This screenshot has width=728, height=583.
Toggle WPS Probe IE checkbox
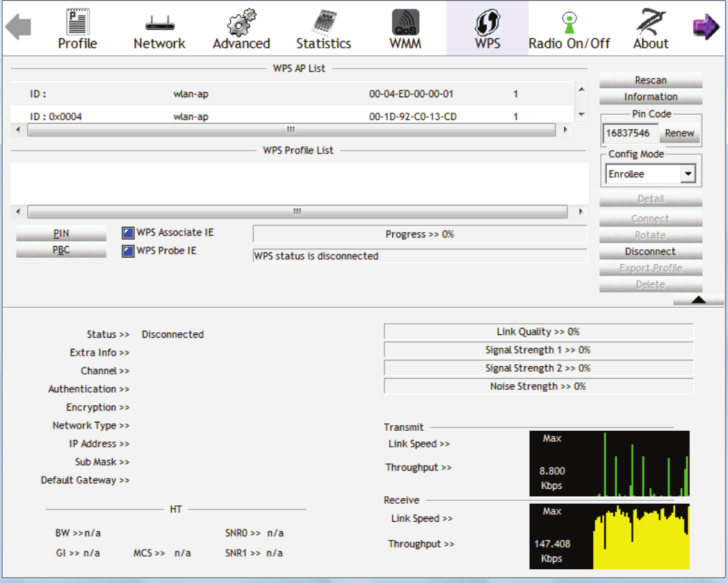click(128, 251)
